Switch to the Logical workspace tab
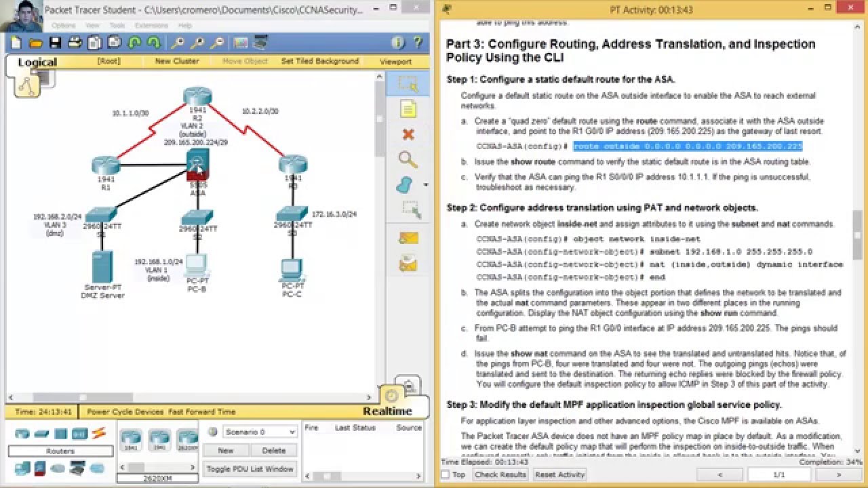868x488 pixels. point(37,62)
